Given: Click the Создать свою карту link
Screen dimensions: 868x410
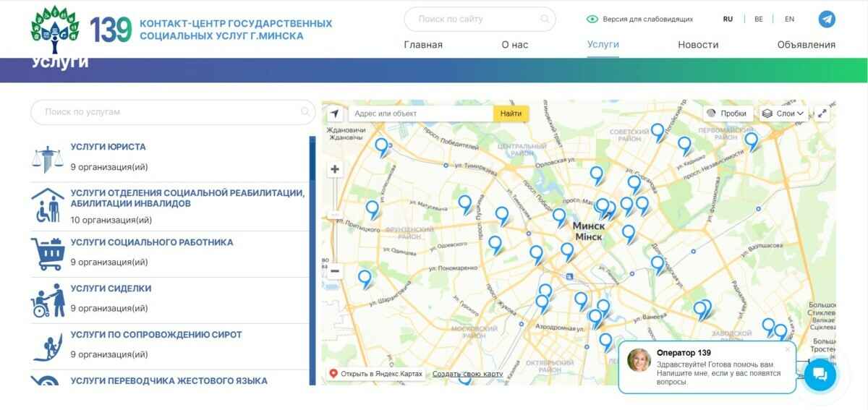Looking at the screenshot, I should pyautogui.click(x=467, y=374).
